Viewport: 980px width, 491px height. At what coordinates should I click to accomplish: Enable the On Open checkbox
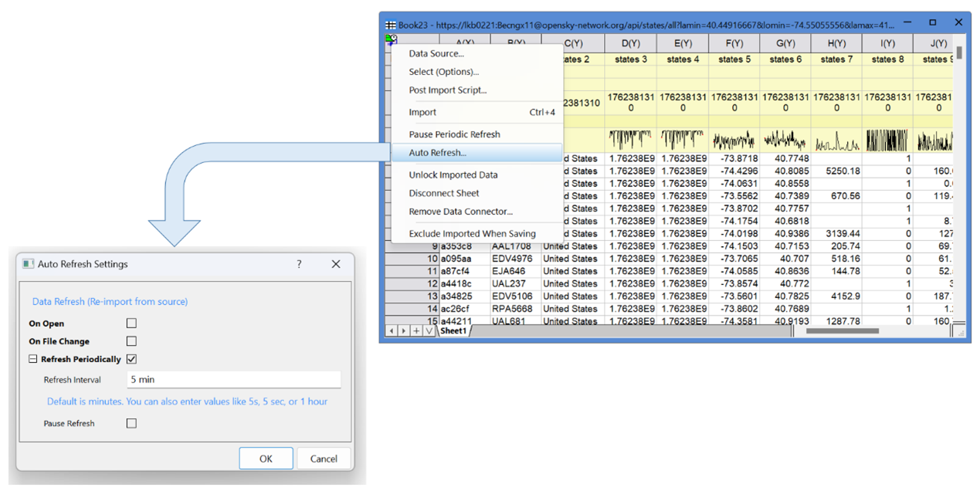point(131,323)
